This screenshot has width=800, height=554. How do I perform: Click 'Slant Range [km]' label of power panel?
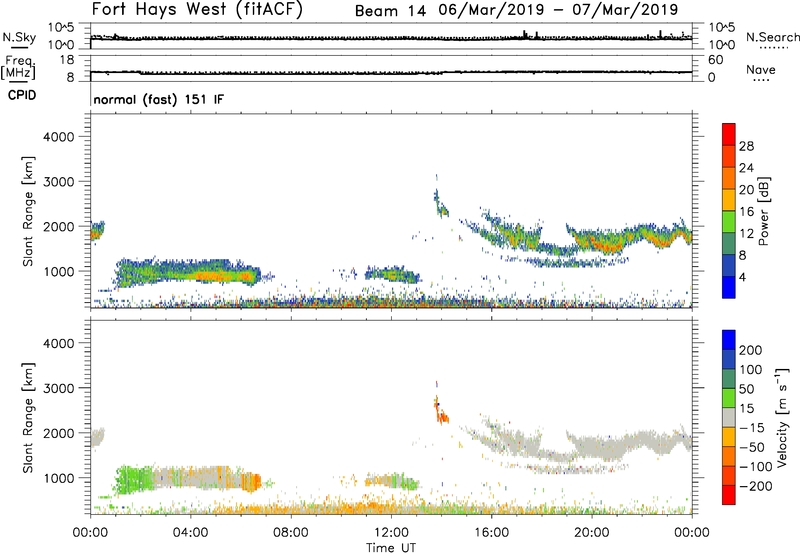coord(28,211)
